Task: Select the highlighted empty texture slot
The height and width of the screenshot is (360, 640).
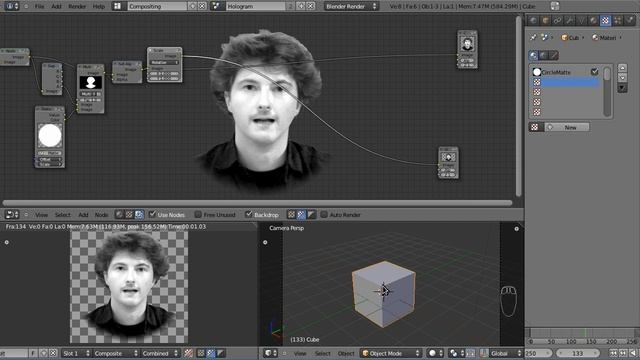Action: 565,82
